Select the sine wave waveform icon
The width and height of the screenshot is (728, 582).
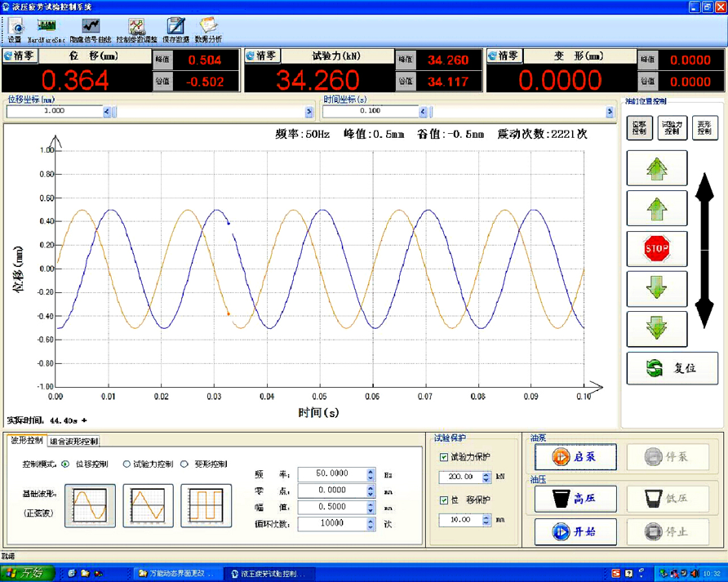[x=85, y=505]
